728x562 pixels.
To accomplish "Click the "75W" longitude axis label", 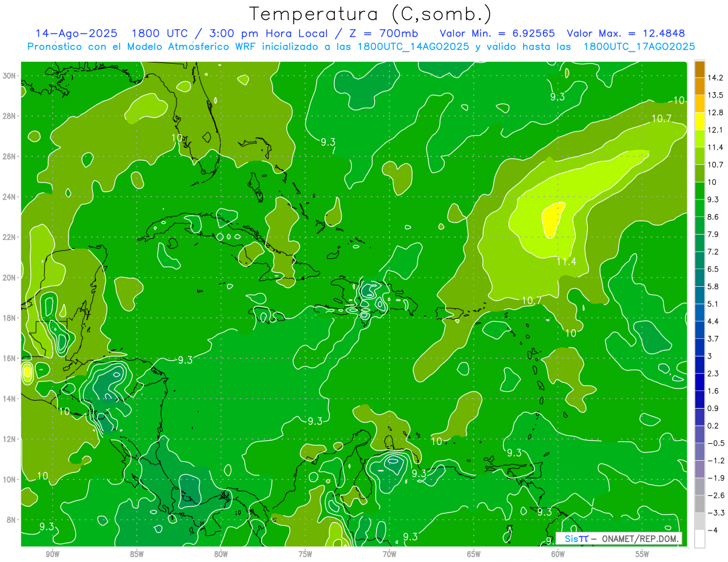I will (305, 554).
